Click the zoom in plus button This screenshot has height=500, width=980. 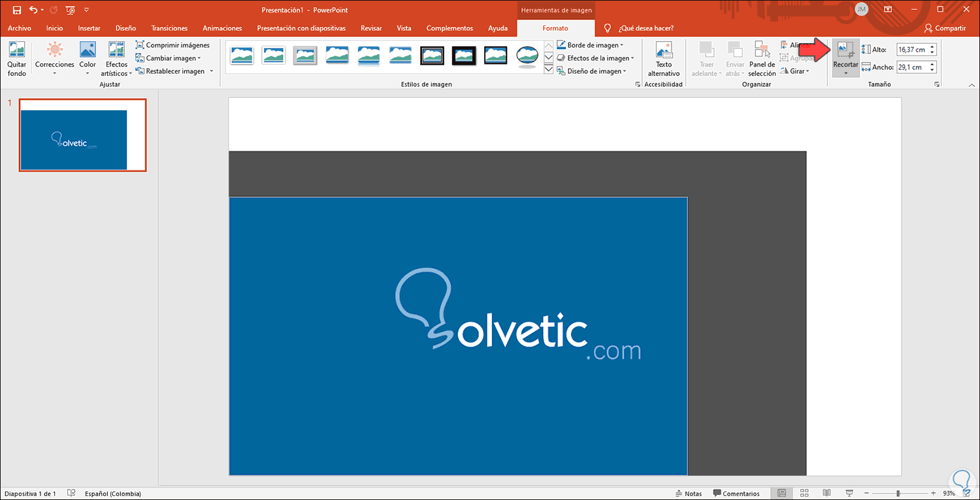pos(932,493)
